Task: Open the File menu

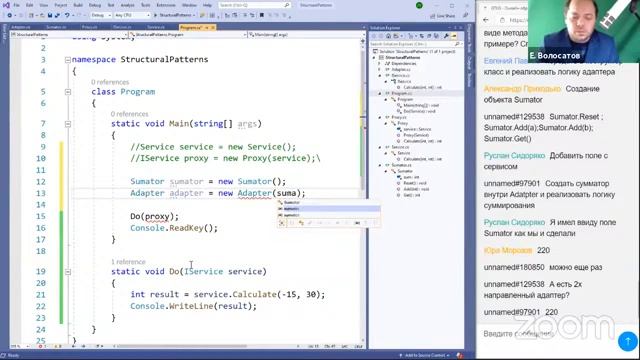Action: click(x=16, y=5)
